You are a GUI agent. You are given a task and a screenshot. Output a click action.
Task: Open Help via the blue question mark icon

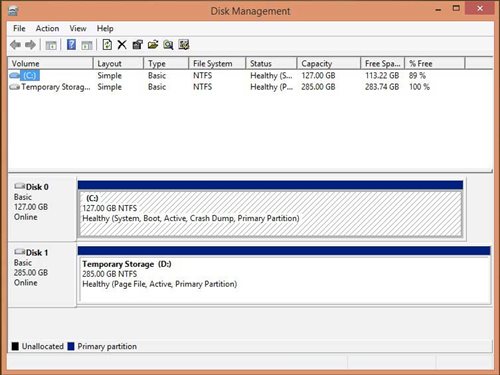[71, 45]
